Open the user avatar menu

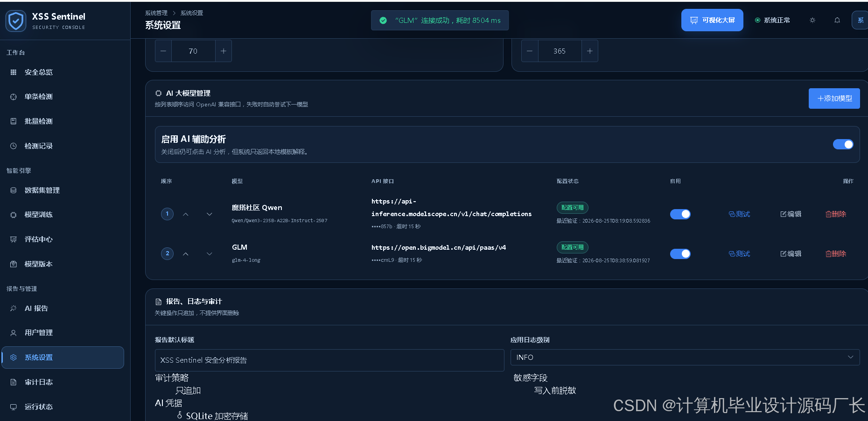[860, 20]
